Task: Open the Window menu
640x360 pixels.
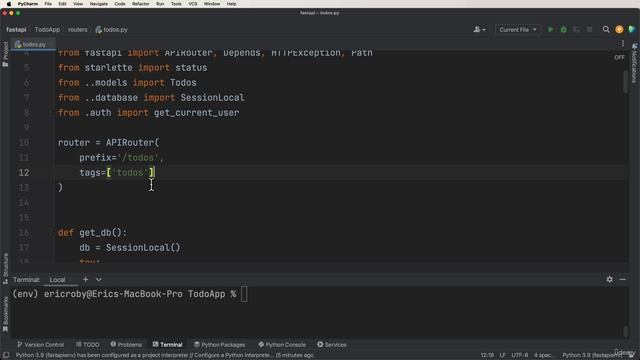Action: 212,4
